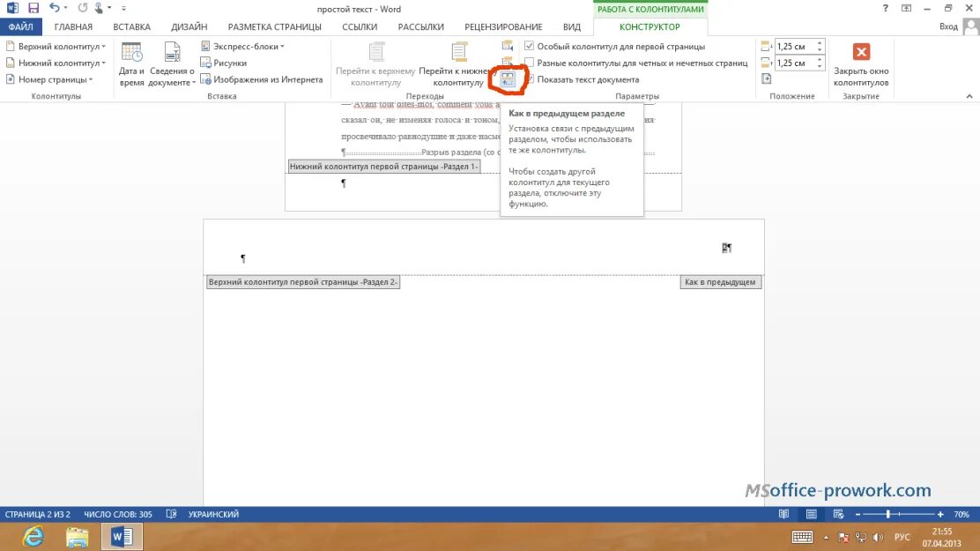Expand Номер страницы dropdown
The height and width of the screenshot is (551, 980).
point(49,79)
